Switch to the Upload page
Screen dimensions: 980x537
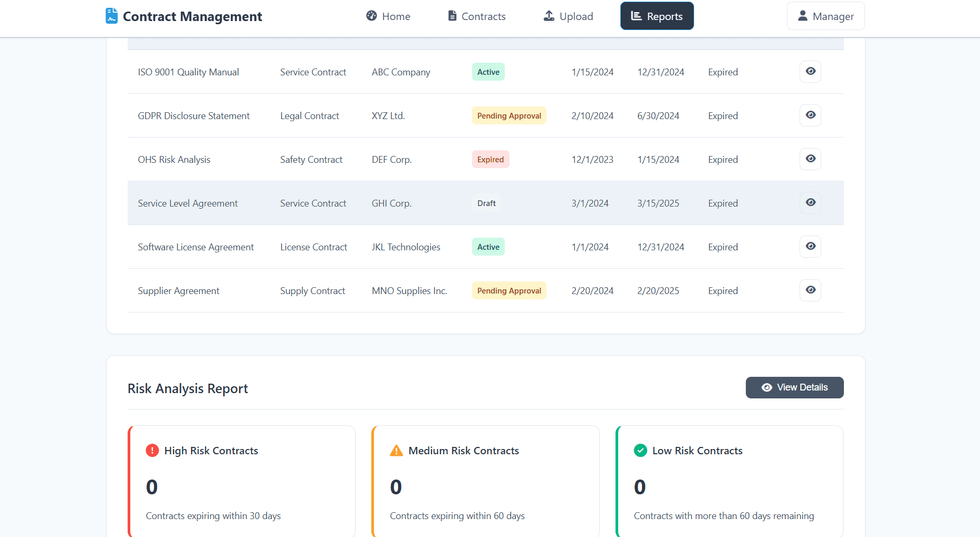[568, 16]
